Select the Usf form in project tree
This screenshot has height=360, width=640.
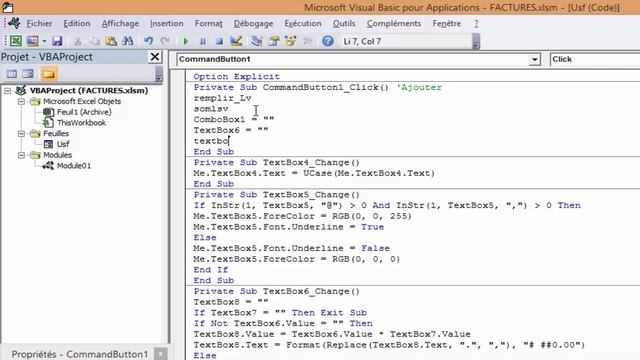coord(63,144)
